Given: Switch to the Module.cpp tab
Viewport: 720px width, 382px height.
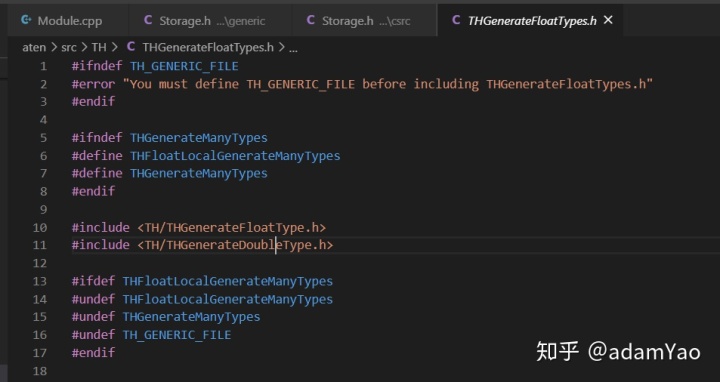Looking at the screenshot, I should pyautogui.click(x=68, y=21).
